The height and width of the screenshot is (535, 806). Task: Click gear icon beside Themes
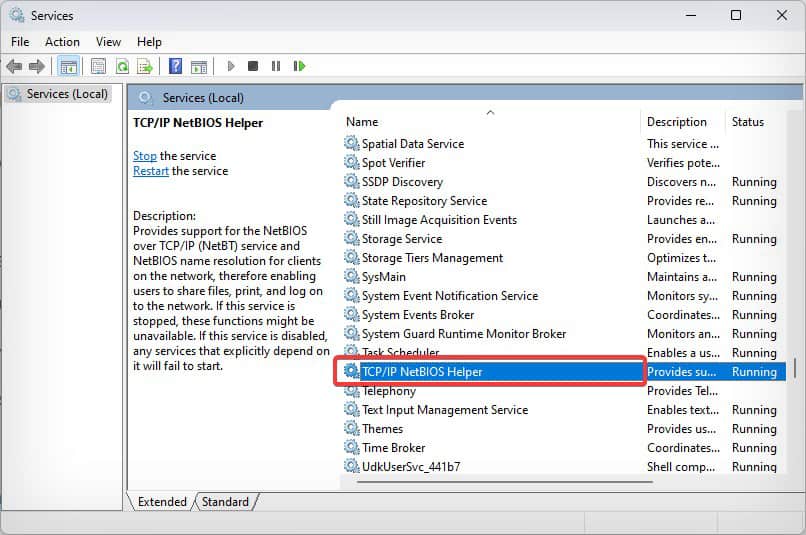tap(352, 429)
